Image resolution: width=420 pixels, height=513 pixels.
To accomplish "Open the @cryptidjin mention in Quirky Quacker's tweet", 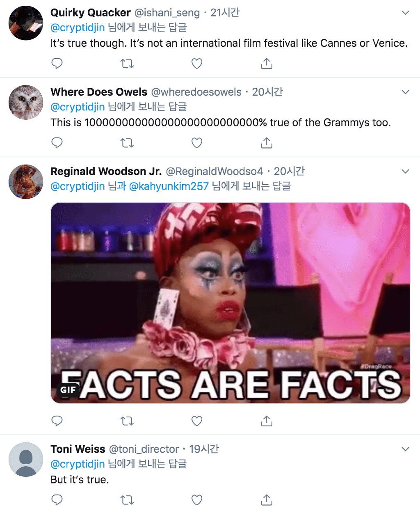I will pyautogui.click(x=78, y=27).
